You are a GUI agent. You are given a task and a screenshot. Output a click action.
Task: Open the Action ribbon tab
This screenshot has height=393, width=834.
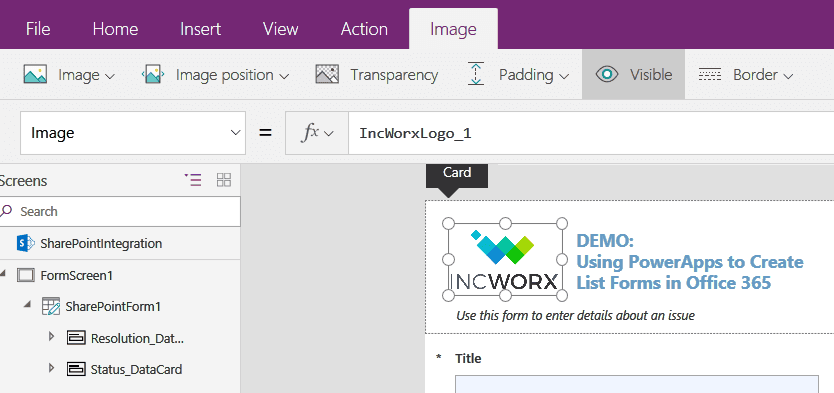364,29
